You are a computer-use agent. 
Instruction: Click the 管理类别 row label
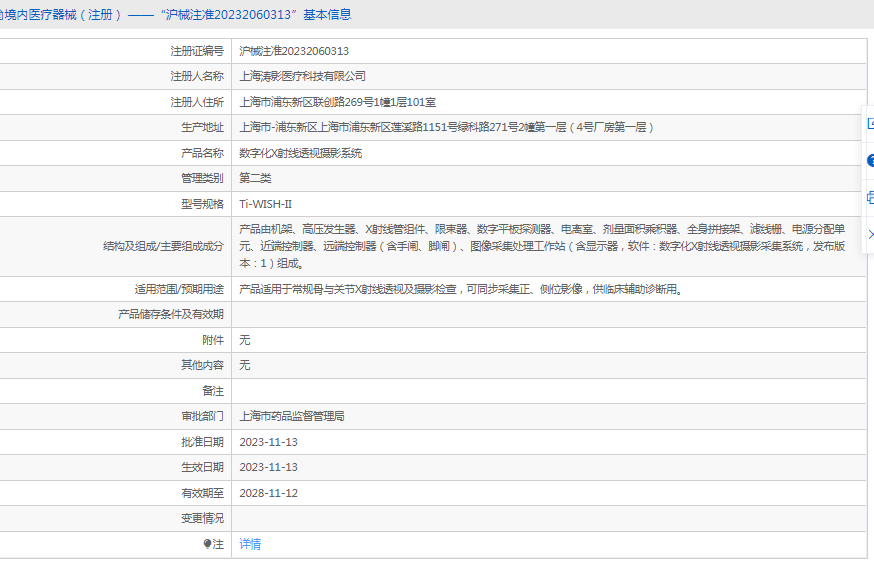pos(202,178)
